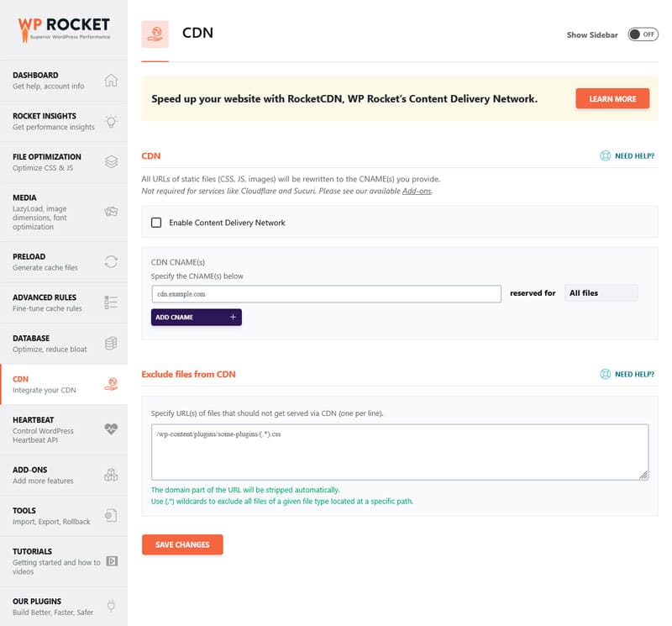Open Database settings via the database icon
This screenshot has height=626, width=672.
point(110,343)
